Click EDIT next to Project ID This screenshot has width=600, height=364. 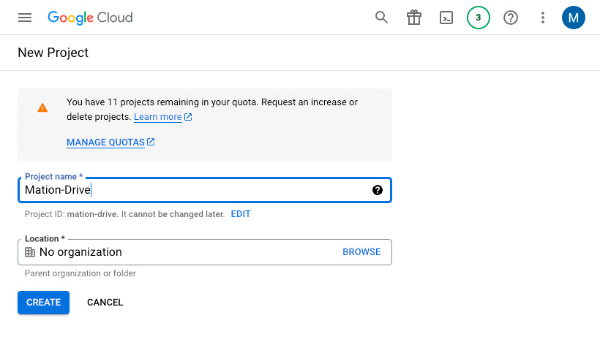241,214
